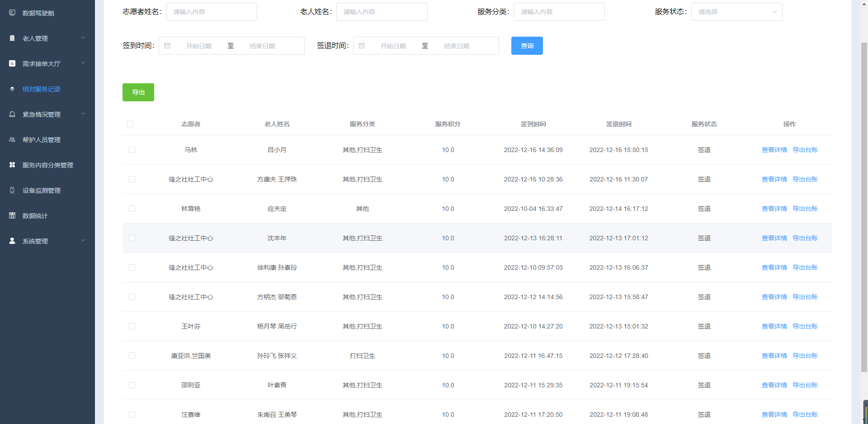Click the 结对服务记录 sidebar icon
The image size is (868, 424).
point(12,89)
